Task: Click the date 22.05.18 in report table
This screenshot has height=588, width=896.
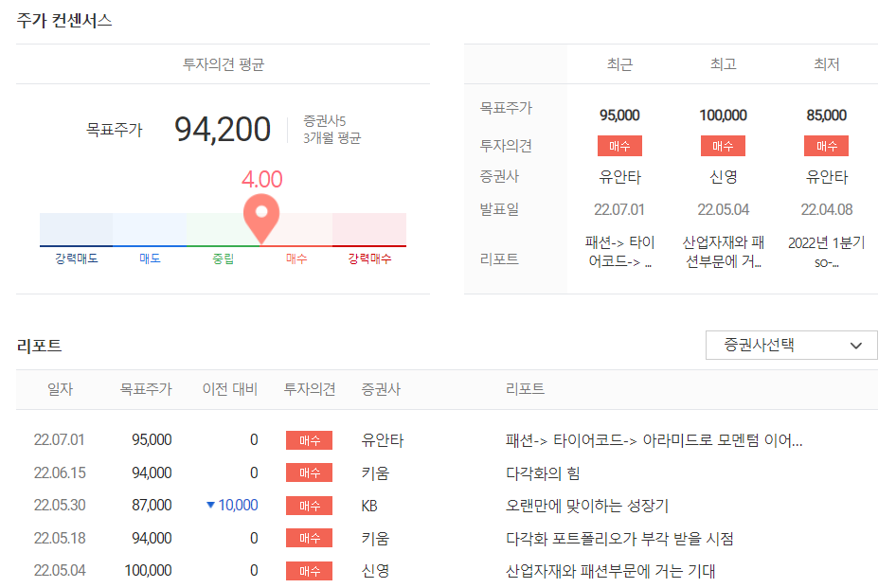Action: point(59,538)
